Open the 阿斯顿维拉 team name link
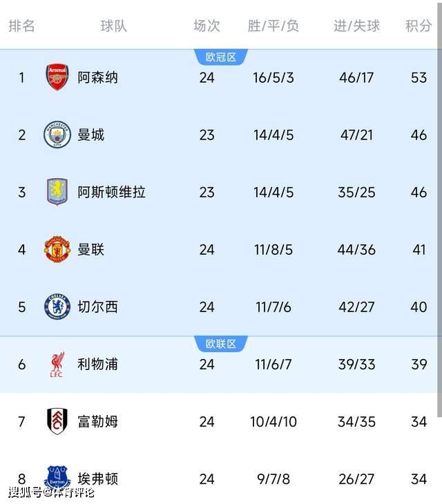442x504 pixels. click(111, 192)
